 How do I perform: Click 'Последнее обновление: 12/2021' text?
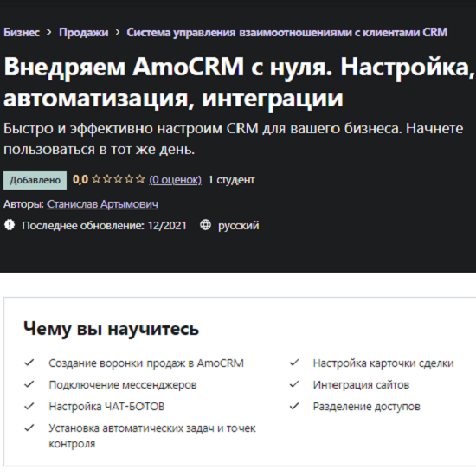[x=104, y=226]
